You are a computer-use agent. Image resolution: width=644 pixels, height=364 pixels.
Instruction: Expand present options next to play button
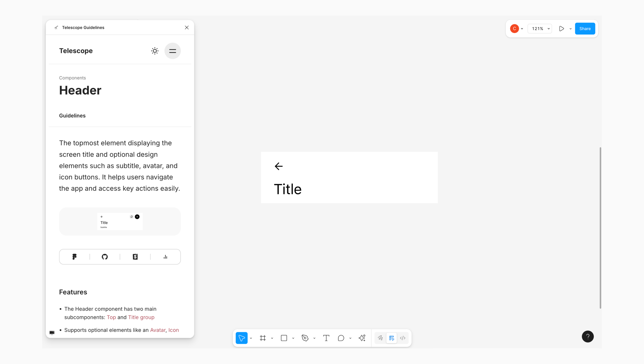pyautogui.click(x=570, y=29)
